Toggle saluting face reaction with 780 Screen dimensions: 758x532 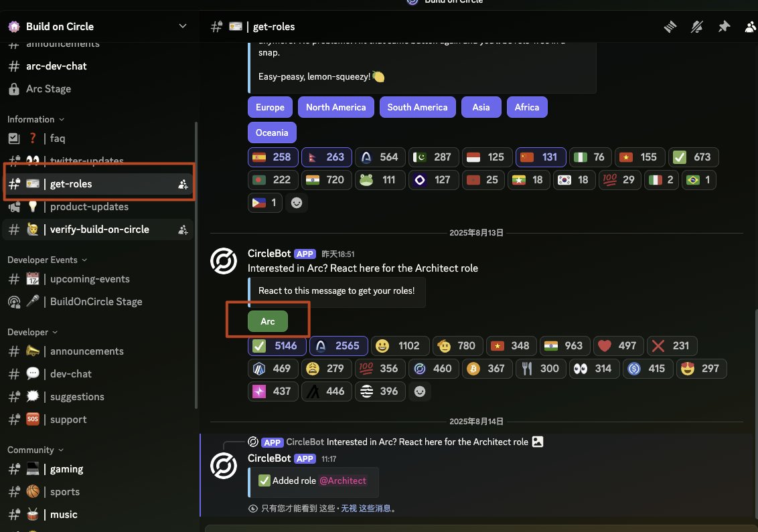pyautogui.click(x=457, y=346)
